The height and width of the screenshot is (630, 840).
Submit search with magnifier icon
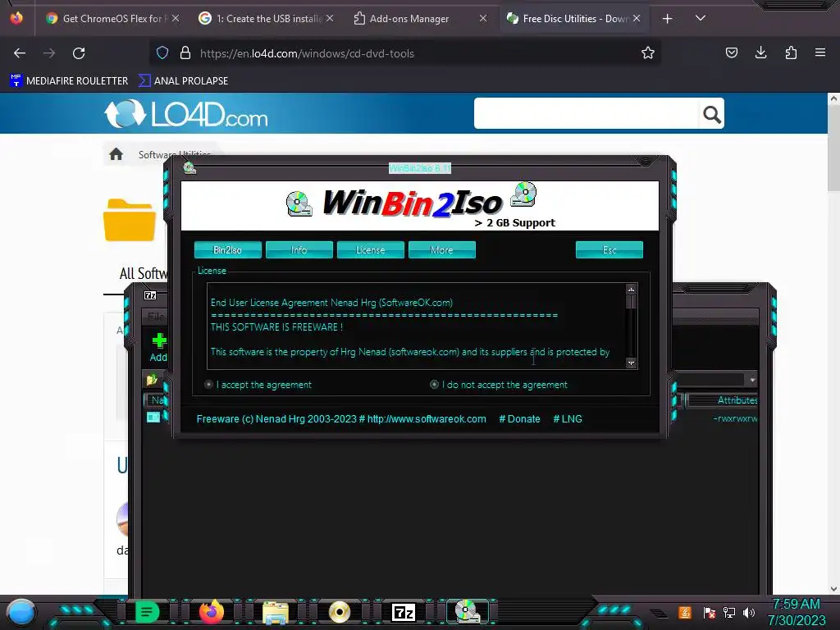coord(711,114)
